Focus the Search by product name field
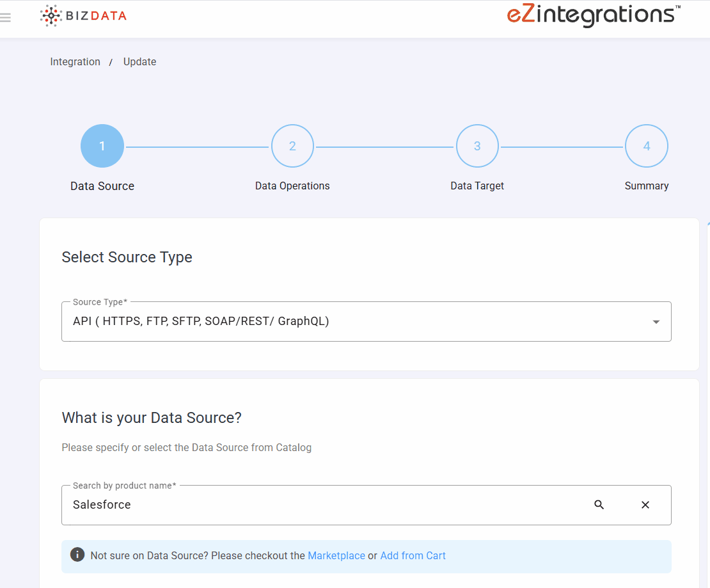Image resolution: width=710 pixels, height=588 pixels. 320,505
